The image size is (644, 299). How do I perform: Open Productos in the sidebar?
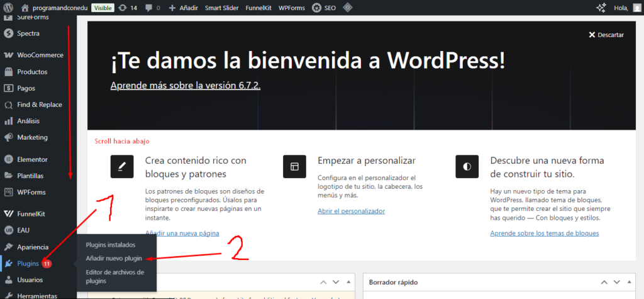click(32, 72)
